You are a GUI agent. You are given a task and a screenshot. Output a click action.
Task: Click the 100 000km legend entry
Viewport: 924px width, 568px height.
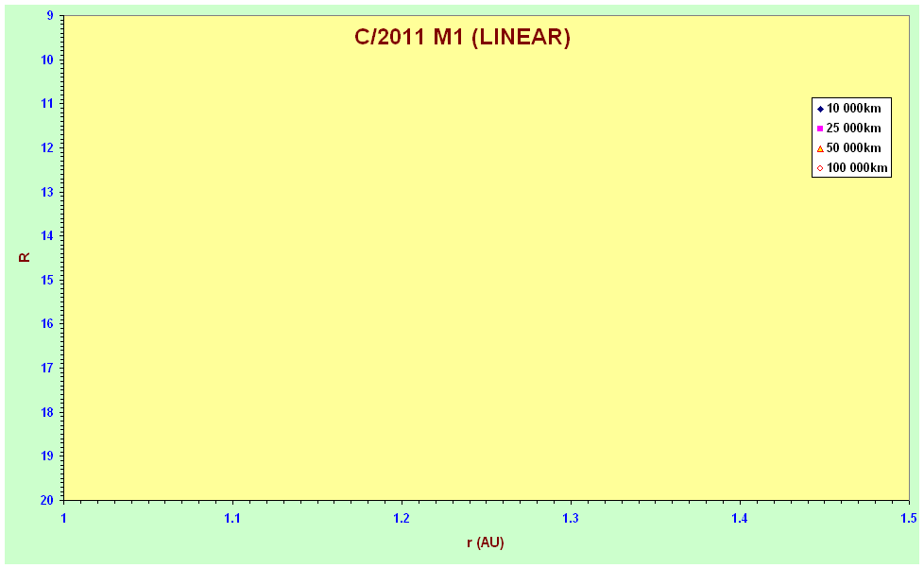(x=852, y=168)
